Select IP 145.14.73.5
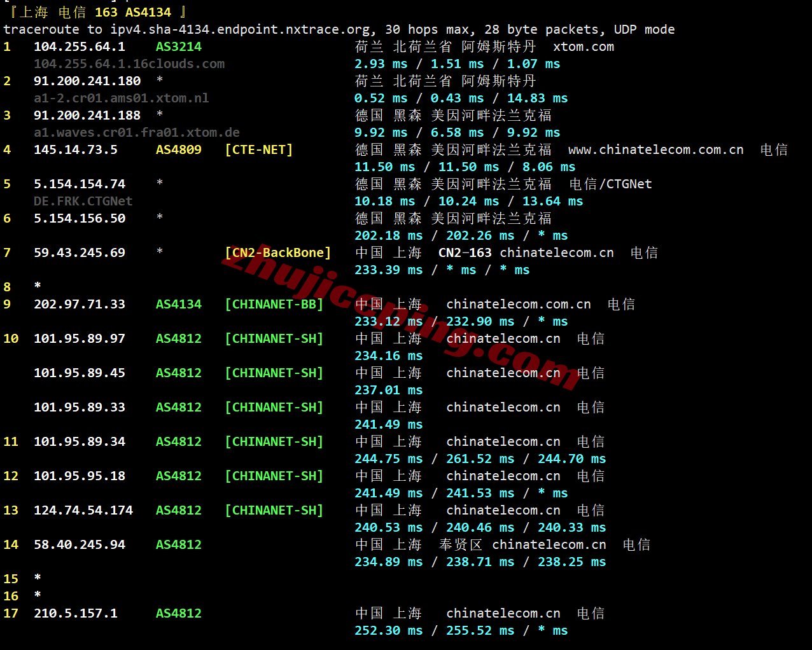Viewport: 812px width, 650px height. point(76,150)
